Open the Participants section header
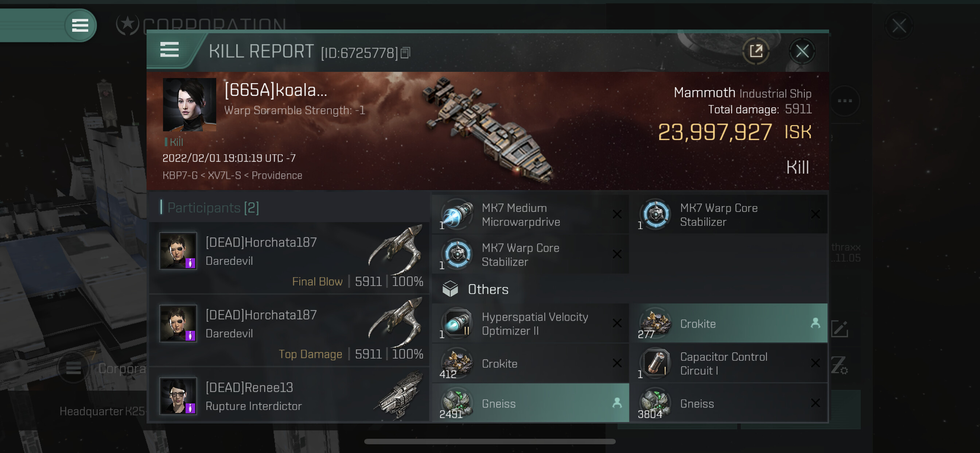 pyautogui.click(x=213, y=208)
